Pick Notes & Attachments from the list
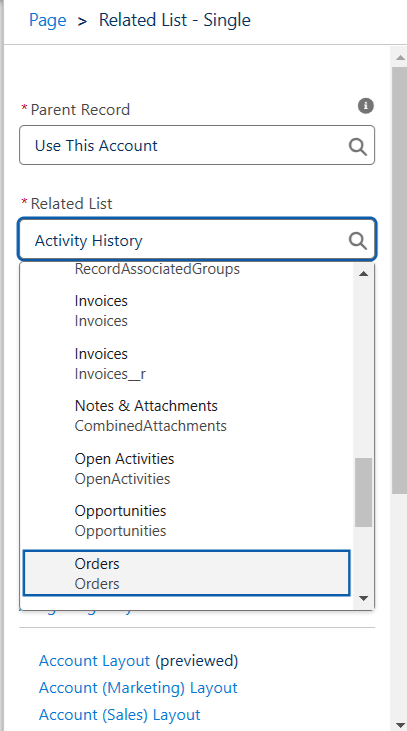This screenshot has height=731, width=407. click(x=186, y=415)
